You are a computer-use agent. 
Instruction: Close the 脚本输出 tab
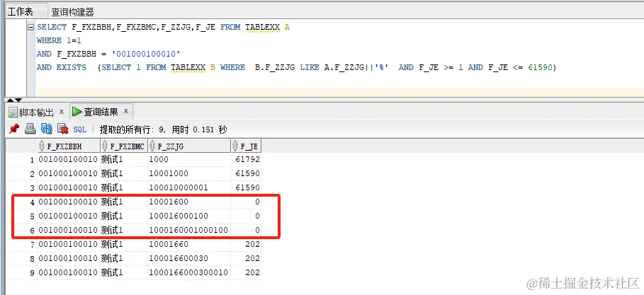tap(62, 112)
